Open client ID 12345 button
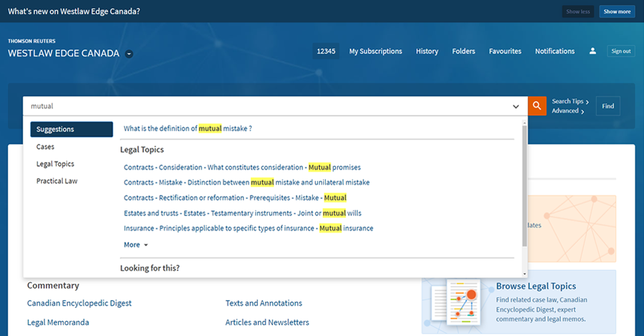The height and width of the screenshot is (336, 644). [x=326, y=52]
